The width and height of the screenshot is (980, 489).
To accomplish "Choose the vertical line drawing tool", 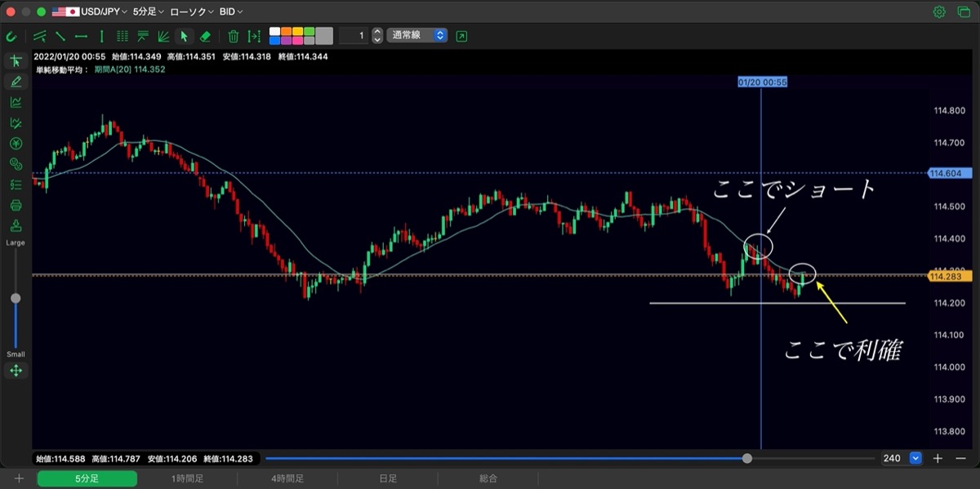I will [x=101, y=36].
